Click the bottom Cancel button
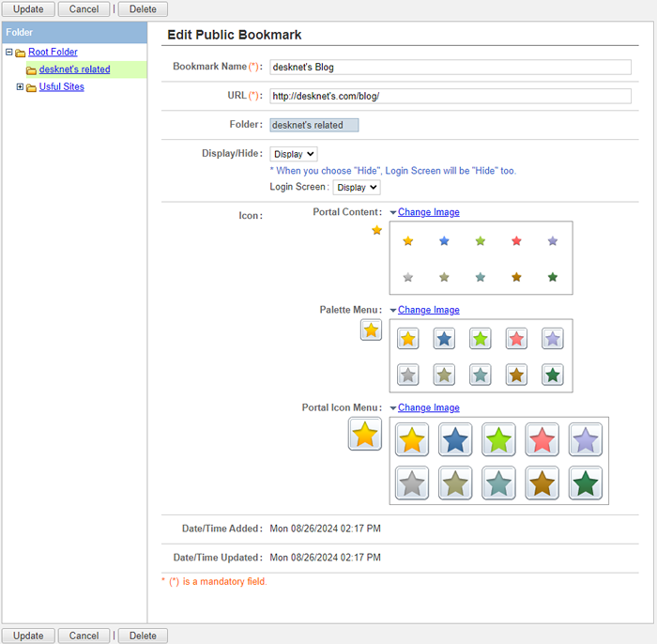 coord(84,636)
